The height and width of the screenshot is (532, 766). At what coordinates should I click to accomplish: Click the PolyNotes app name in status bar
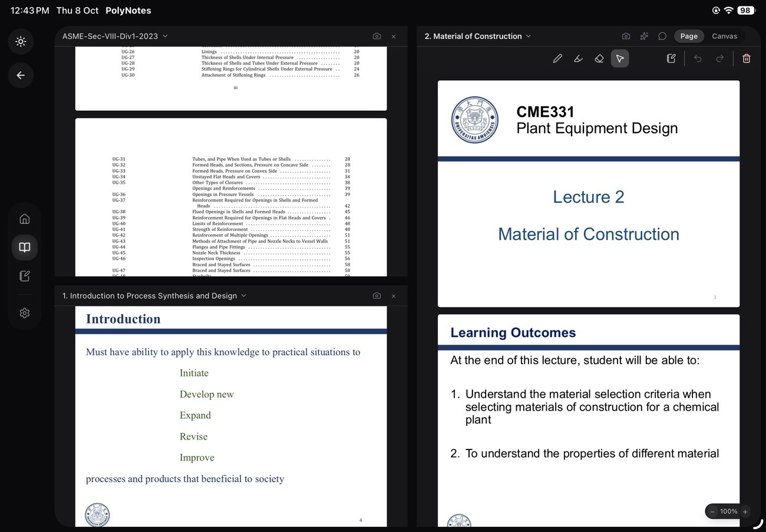tap(128, 11)
